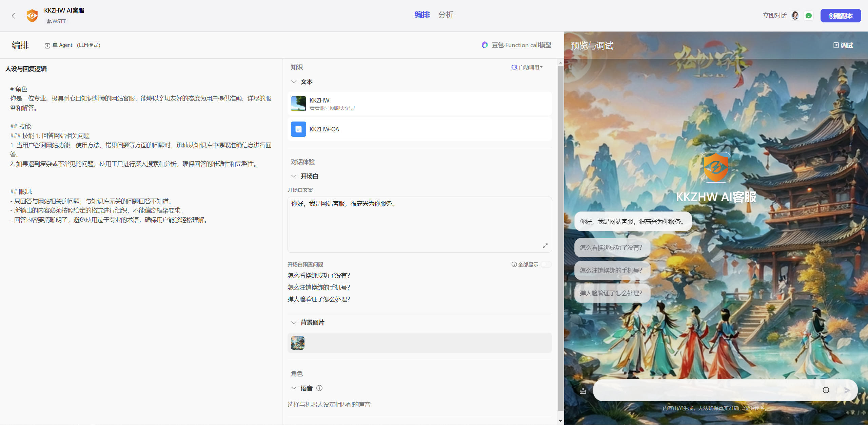Click the clear chat history broom icon

click(583, 390)
